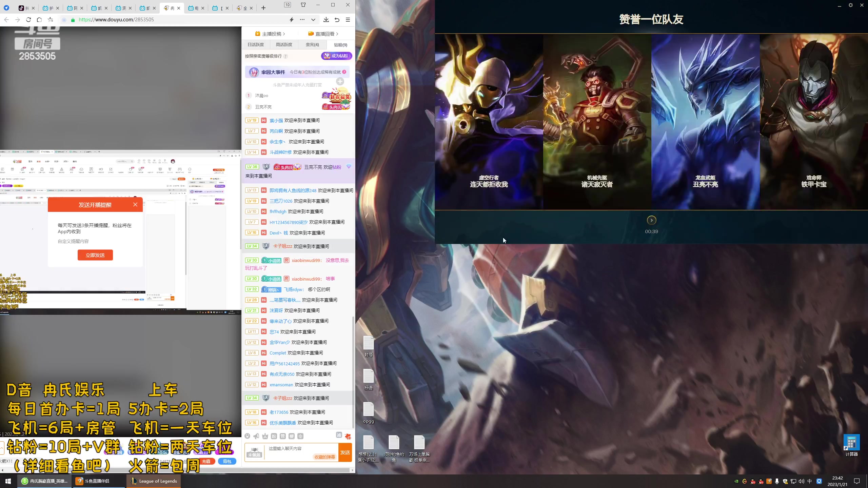Switch to 周活跃度 ranking tab
Viewport: 868px width, 488px height.
point(284,45)
